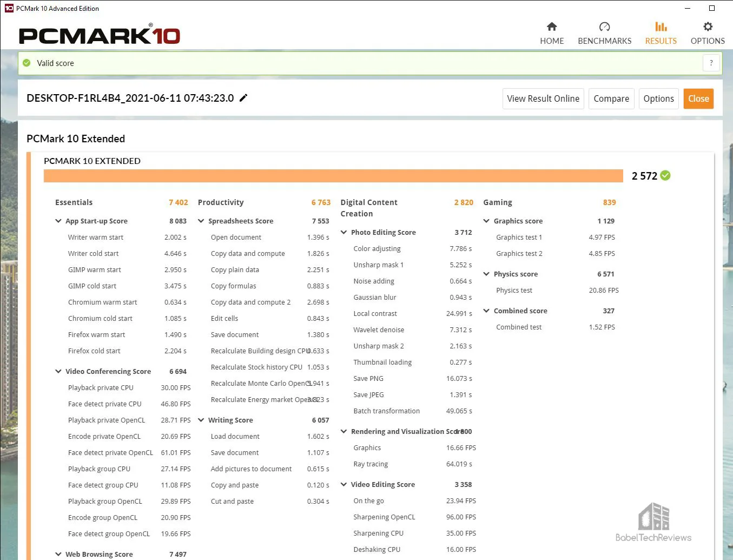Screen dimensions: 733x560
Task: Click the Firefox cold start row
Action: (127, 351)
